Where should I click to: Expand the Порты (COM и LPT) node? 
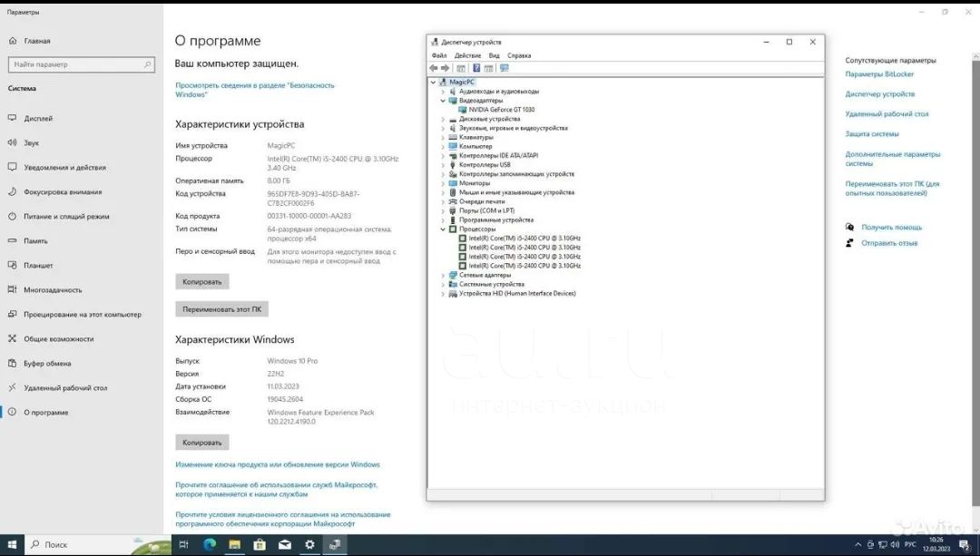[443, 210]
